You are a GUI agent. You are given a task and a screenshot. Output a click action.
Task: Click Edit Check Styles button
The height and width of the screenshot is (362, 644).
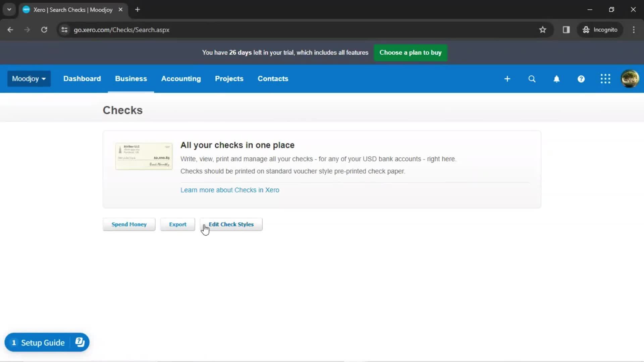tap(231, 224)
